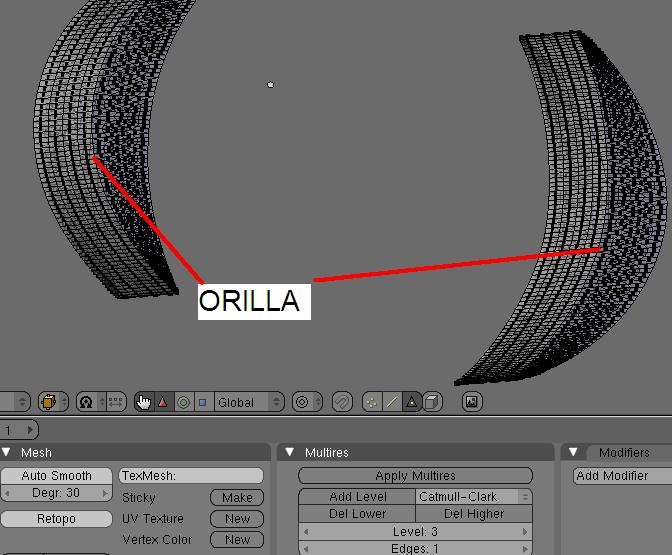Click the Level: 3 slider
The image size is (672, 555).
click(x=415, y=532)
